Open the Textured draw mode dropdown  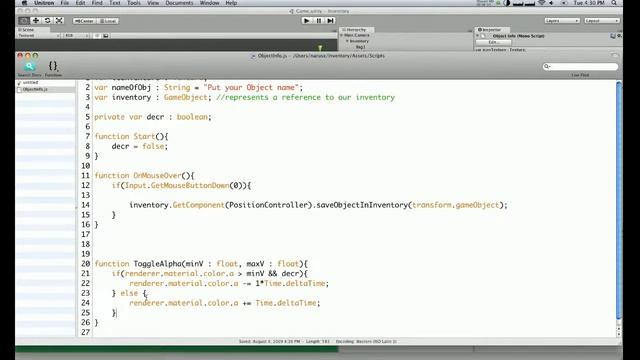(x=38, y=36)
